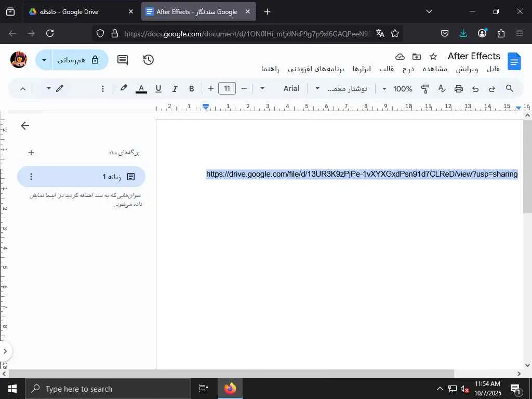The height and width of the screenshot is (399, 532).
Task: Open the قالب (Format) menu
Action: [387, 69]
